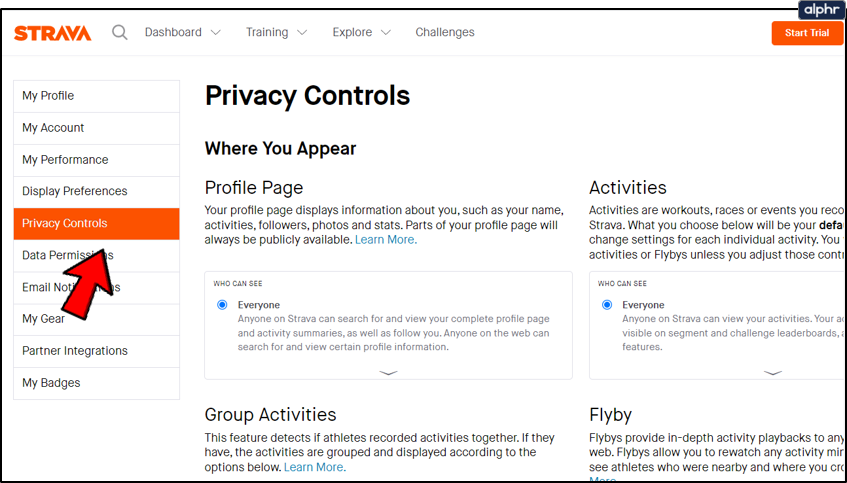
Task: Open Partner Integrations in sidebar
Action: [x=75, y=351]
